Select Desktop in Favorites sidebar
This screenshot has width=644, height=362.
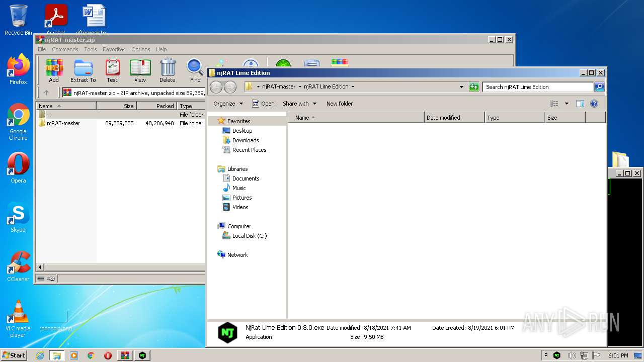(242, 131)
